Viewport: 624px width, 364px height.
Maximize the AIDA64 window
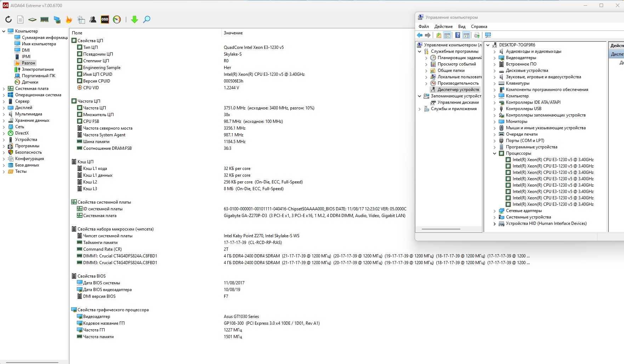(601, 5)
